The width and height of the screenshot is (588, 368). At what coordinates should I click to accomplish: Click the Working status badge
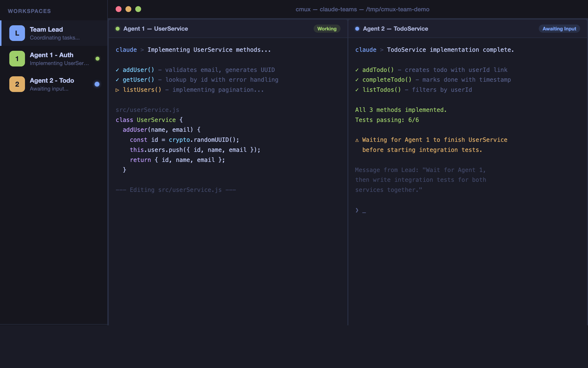[x=327, y=29]
